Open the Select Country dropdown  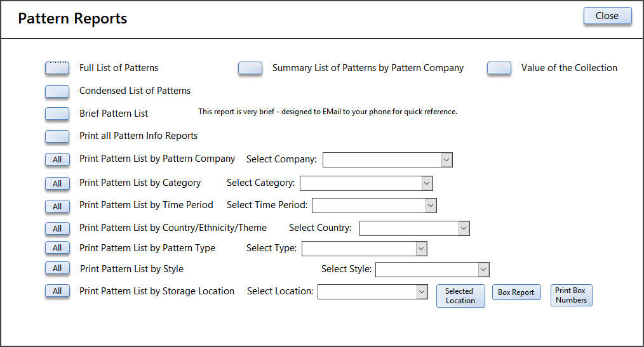[x=464, y=228]
